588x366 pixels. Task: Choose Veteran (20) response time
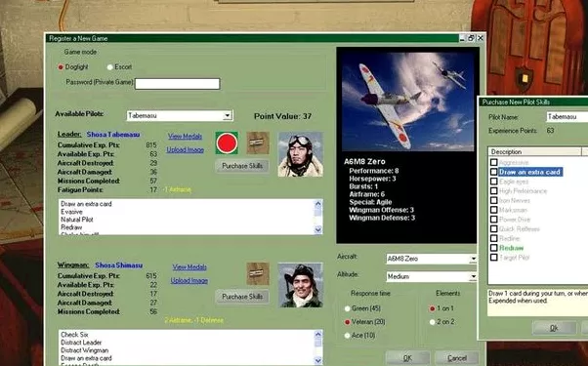[x=348, y=322]
